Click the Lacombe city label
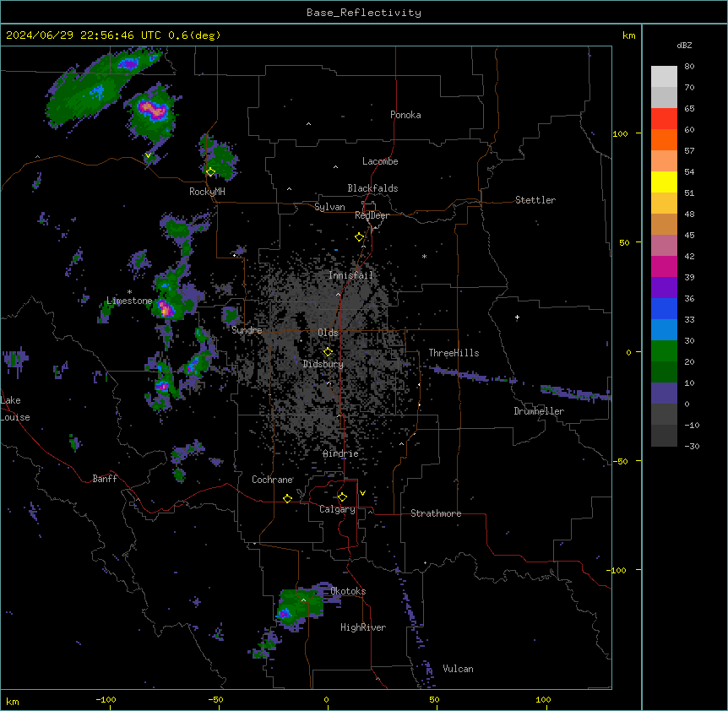 point(380,161)
